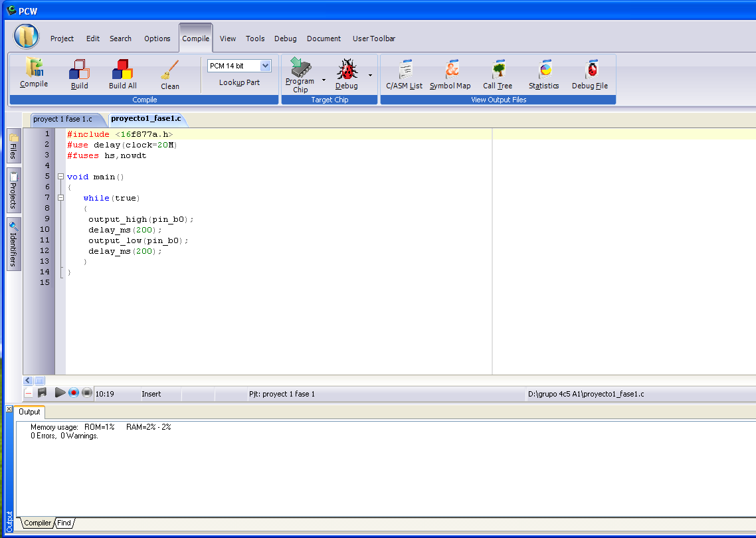Collapse the main function code fold

[x=60, y=177]
